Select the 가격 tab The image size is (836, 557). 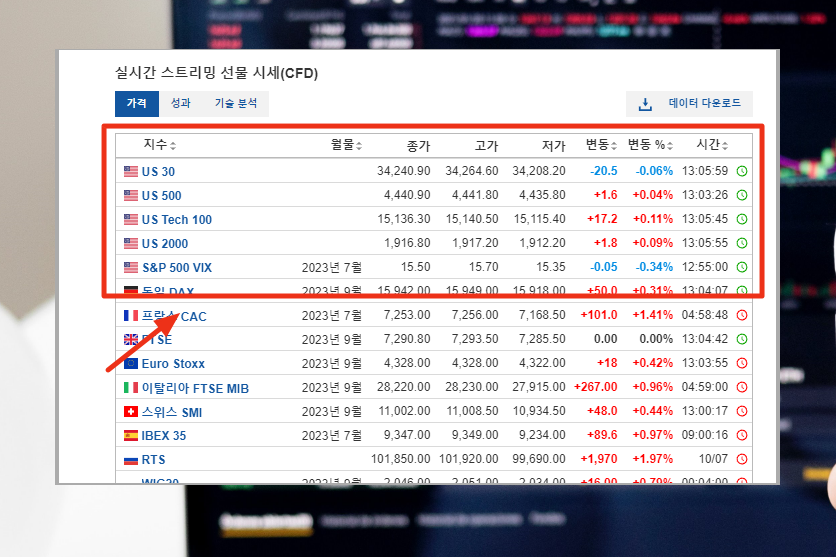pyautogui.click(x=136, y=103)
